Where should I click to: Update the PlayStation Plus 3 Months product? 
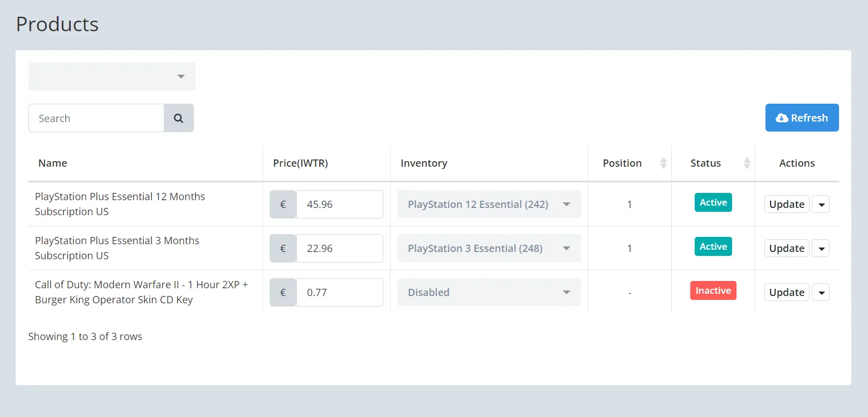[x=787, y=248]
